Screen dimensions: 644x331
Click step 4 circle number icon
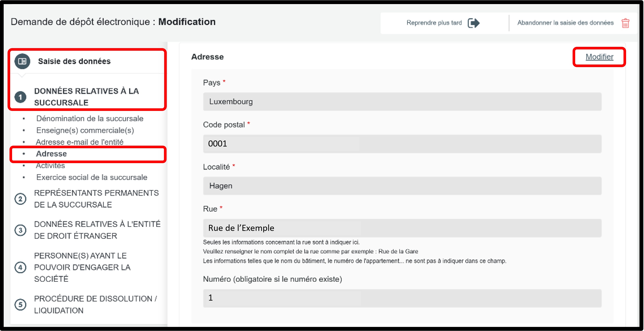coord(20,268)
